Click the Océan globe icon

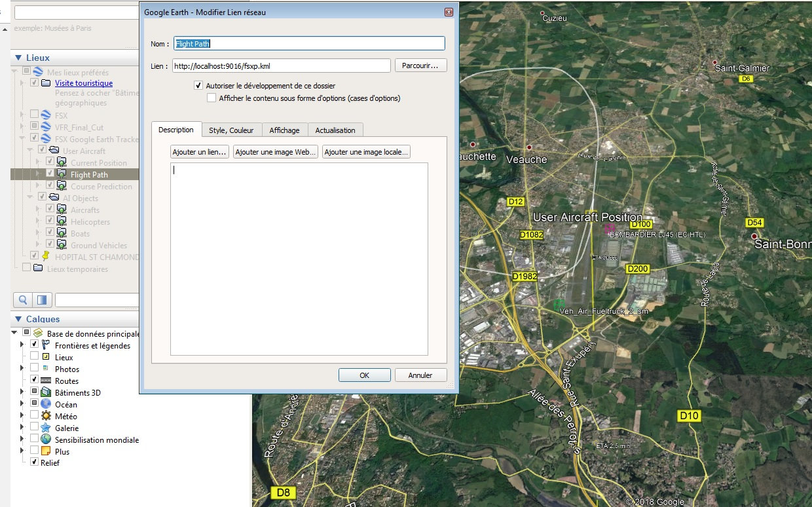click(46, 405)
